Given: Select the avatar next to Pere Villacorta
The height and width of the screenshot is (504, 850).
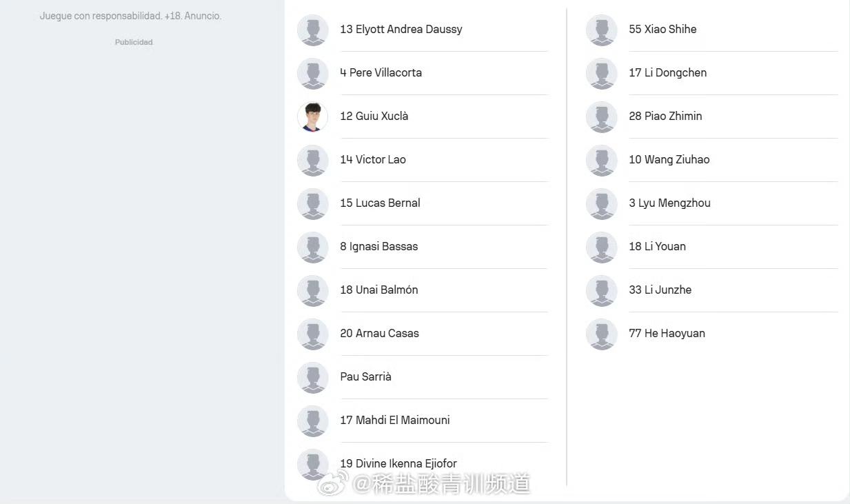Looking at the screenshot, I should point(312,73).
